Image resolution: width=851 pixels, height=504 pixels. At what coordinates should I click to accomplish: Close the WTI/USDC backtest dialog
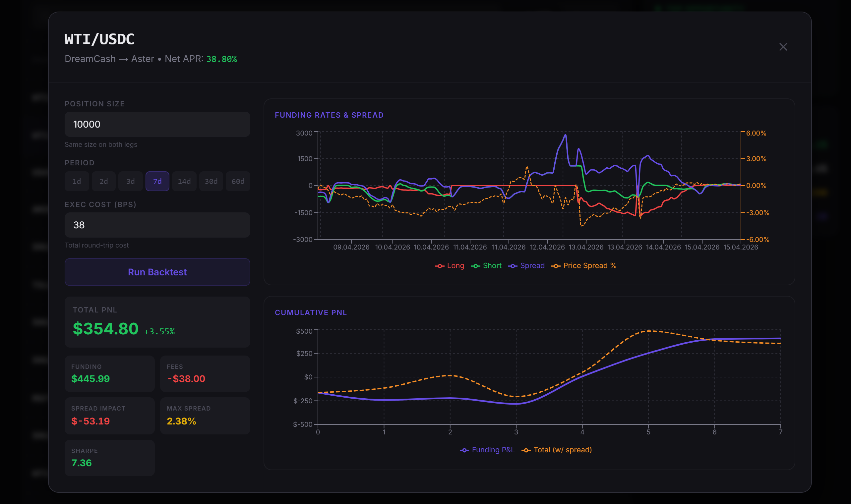783,47
